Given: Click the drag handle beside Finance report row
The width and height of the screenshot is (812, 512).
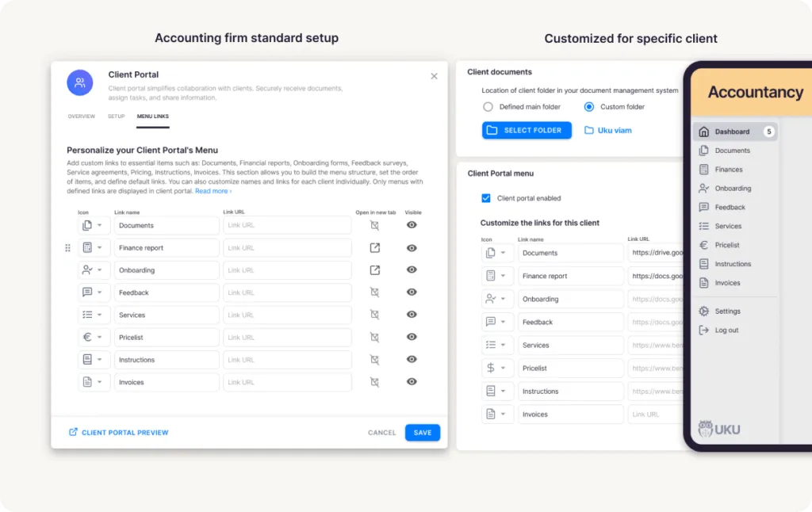Looking at the screenshot, I should tap(67, 247).
